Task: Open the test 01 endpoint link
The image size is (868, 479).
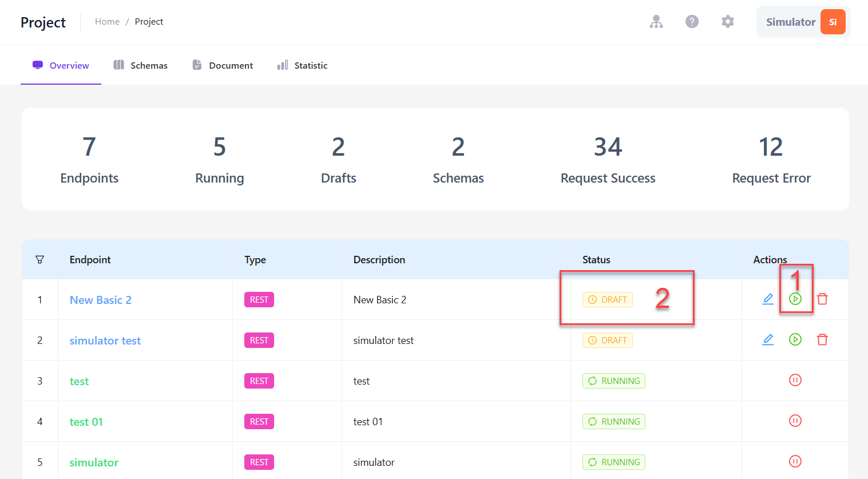Action: [86, 422]
